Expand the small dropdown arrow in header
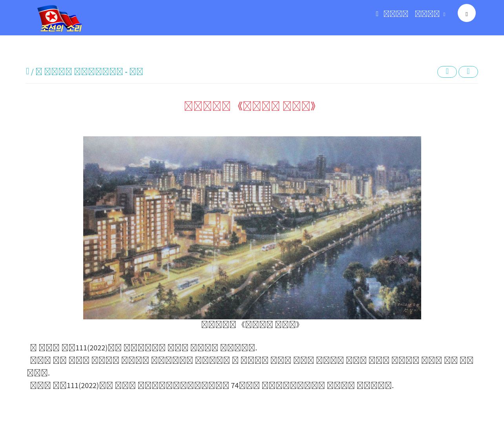 (x=444, y=15)
